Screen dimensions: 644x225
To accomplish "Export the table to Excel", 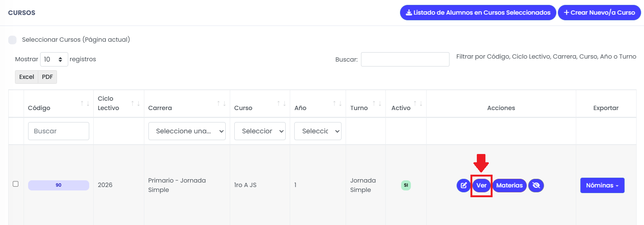I will click(27, 77).
